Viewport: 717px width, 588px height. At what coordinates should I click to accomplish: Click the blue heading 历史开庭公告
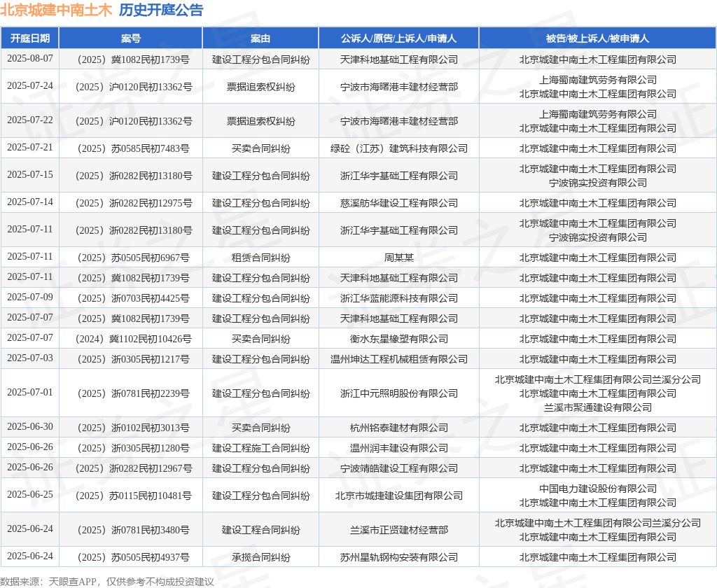(161, 10)
